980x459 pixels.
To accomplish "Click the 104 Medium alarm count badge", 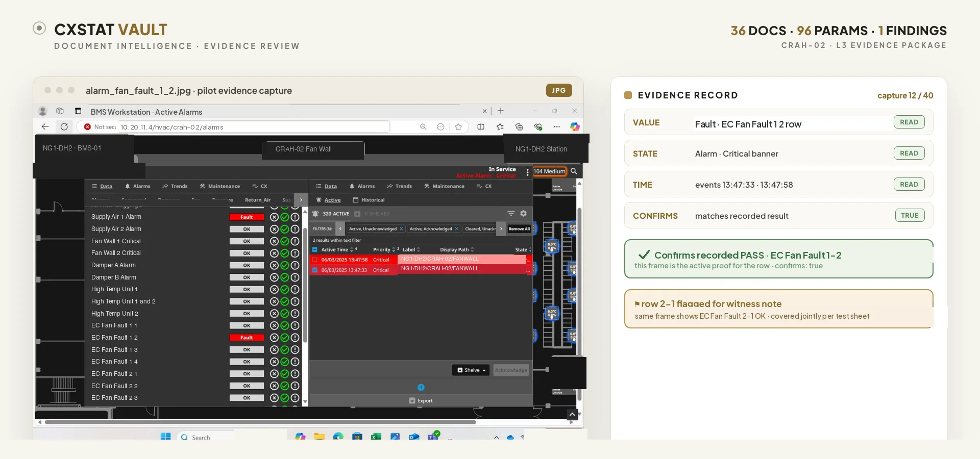I will [x=550, y=171].
